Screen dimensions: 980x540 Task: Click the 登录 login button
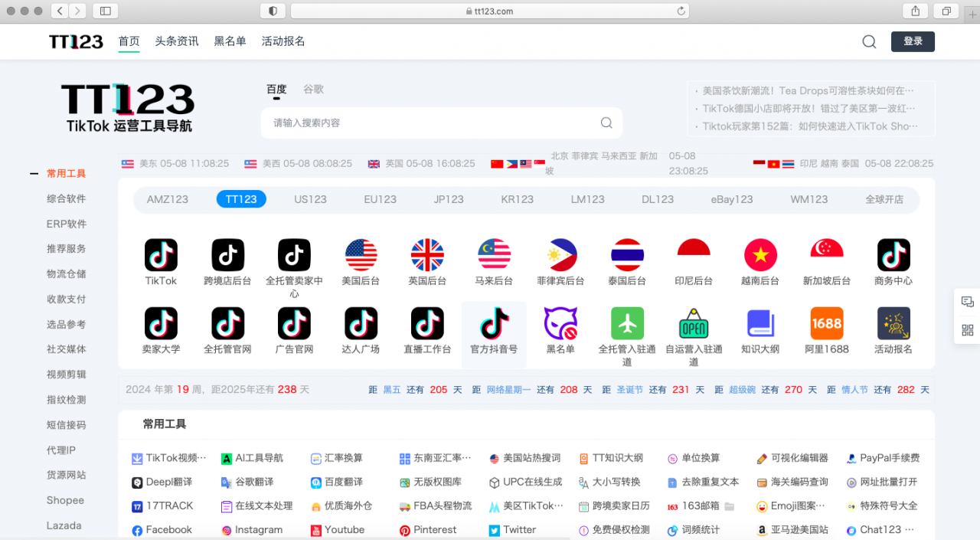(x=913, y=41)
